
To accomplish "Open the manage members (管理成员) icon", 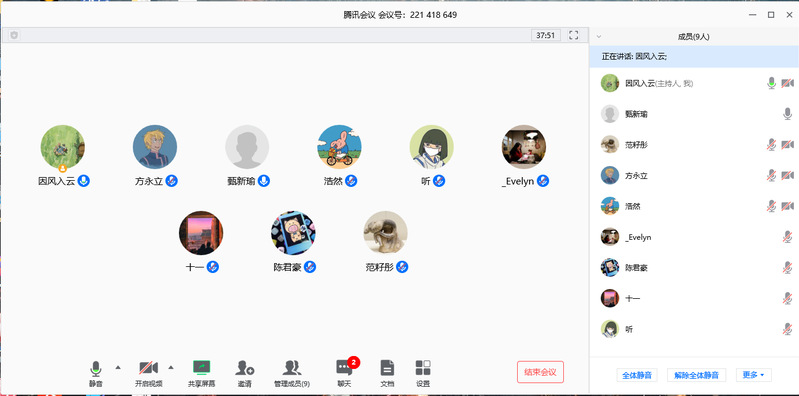I will coord(292,374).
